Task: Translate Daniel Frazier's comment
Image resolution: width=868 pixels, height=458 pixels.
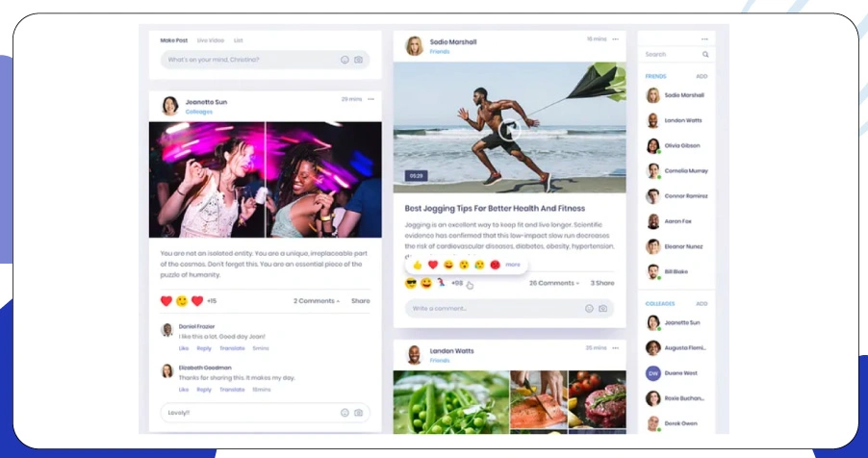Action: [232, 348]
